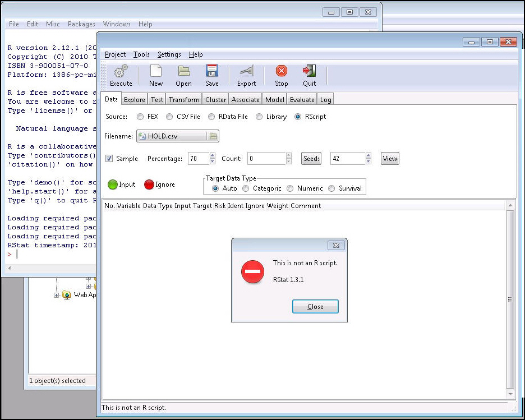Go to the Evaluate tab
Screen dimensions: 525x420
pos(302,100)
